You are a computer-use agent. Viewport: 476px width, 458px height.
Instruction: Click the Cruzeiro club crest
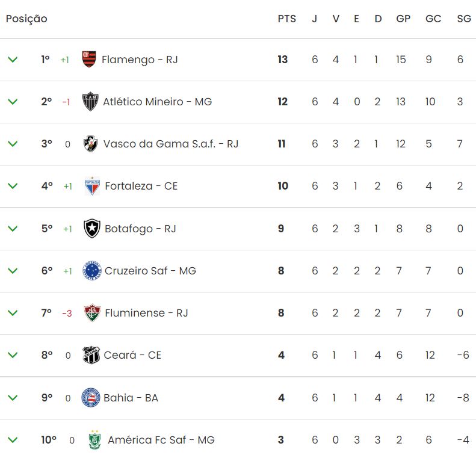(x=92, y=271)
